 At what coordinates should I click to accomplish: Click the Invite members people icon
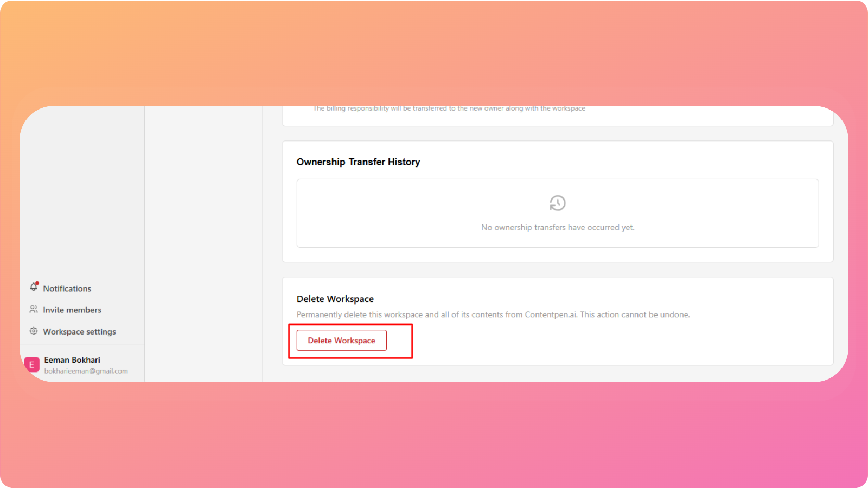coord(34,309)
